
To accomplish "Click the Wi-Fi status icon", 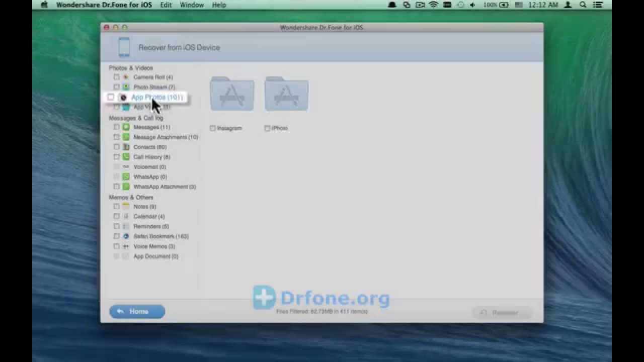I will pyautogui.click(x=433, y=5).
